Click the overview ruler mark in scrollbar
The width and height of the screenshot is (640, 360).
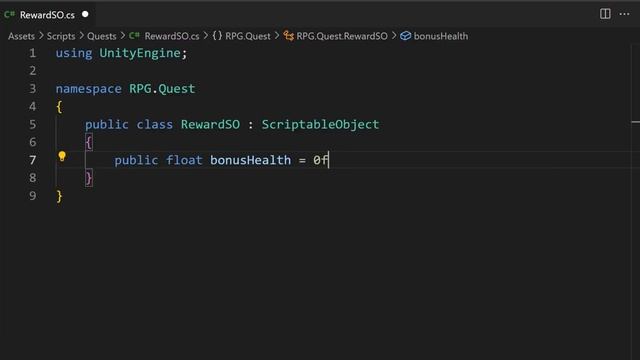[636, 122]
